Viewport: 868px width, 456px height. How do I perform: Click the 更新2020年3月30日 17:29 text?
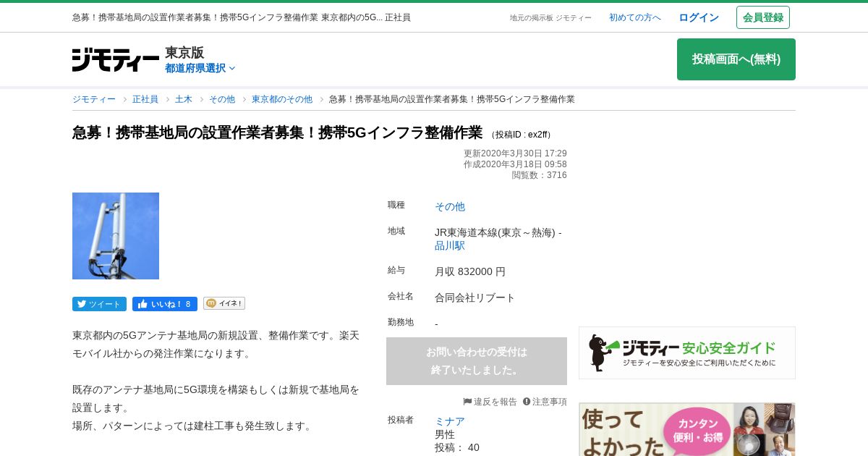pyautogui.click(x=515, y=153)
